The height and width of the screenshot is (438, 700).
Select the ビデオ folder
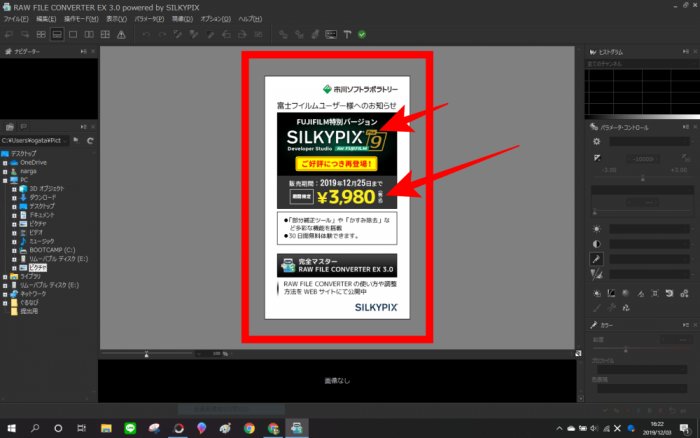pyautogui.click(x=36, y=233)
